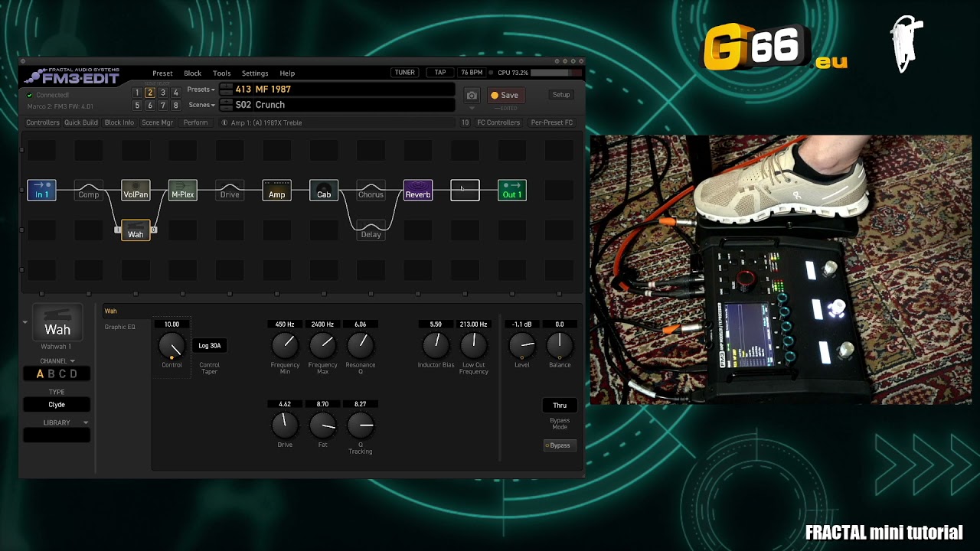This screenshot has width=980, height=551.
Task: Select the Out 1 block in grid
Action: coord(512,190)
